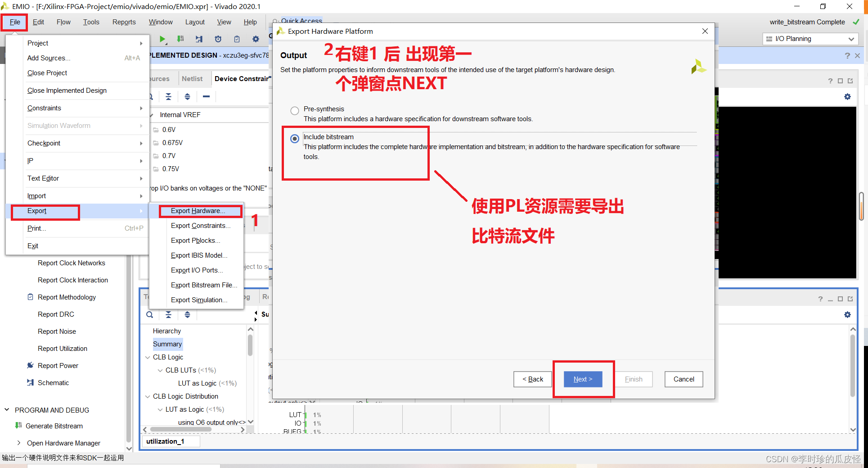
Task: Click Back in Export Hardware Platform dialog
Action: [x=533, y=379]
